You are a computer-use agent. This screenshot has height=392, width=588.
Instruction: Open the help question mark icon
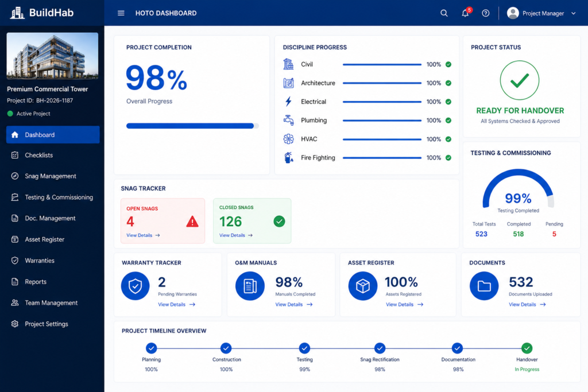486,13
